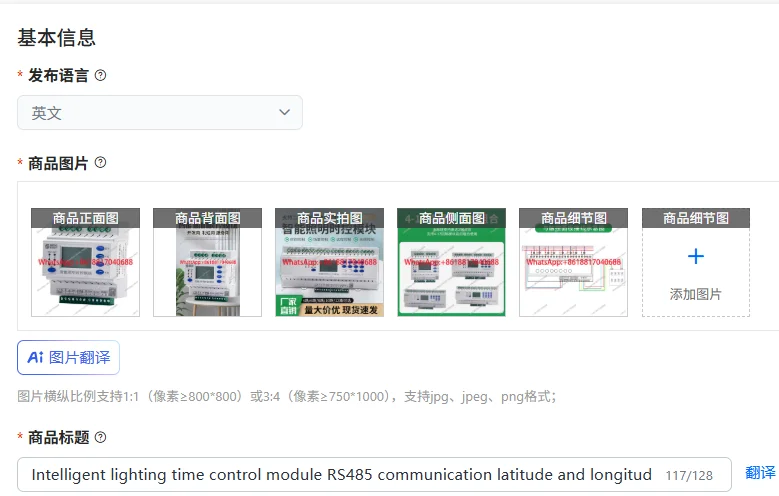
Task: Open the 发布语言 selection box
Action: click(x=160, y=113)
